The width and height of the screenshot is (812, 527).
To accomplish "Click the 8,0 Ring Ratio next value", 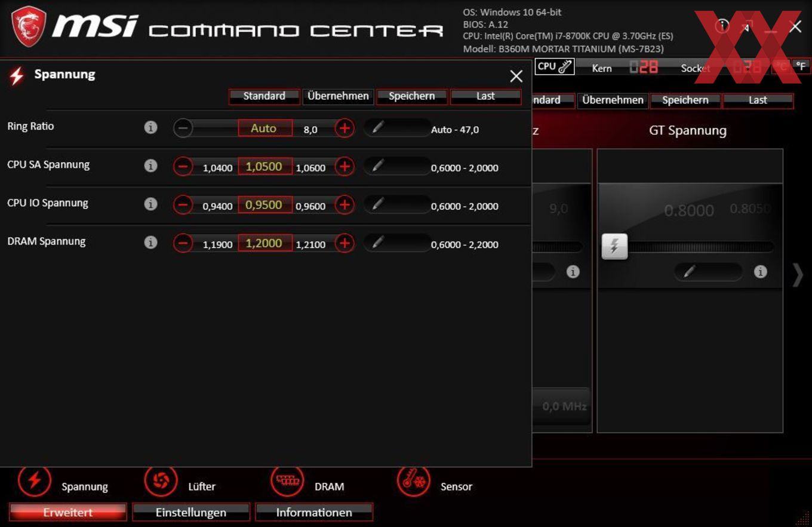I will (x=310, y=129).
